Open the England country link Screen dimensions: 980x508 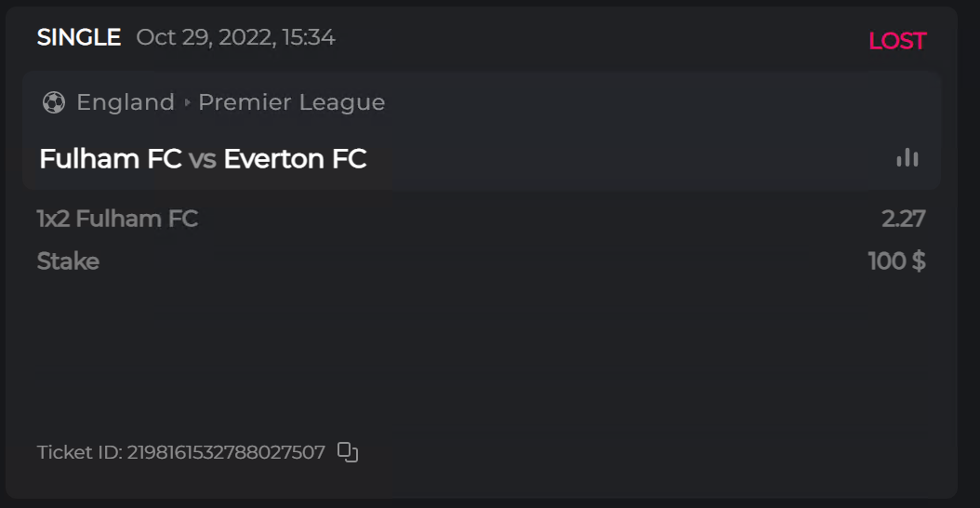[126, 102]
